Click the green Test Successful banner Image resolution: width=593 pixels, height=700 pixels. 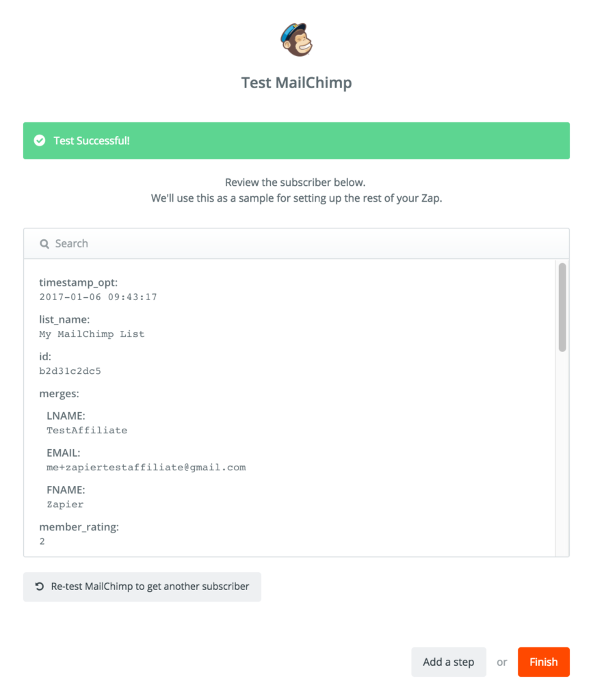coord(296,141)
